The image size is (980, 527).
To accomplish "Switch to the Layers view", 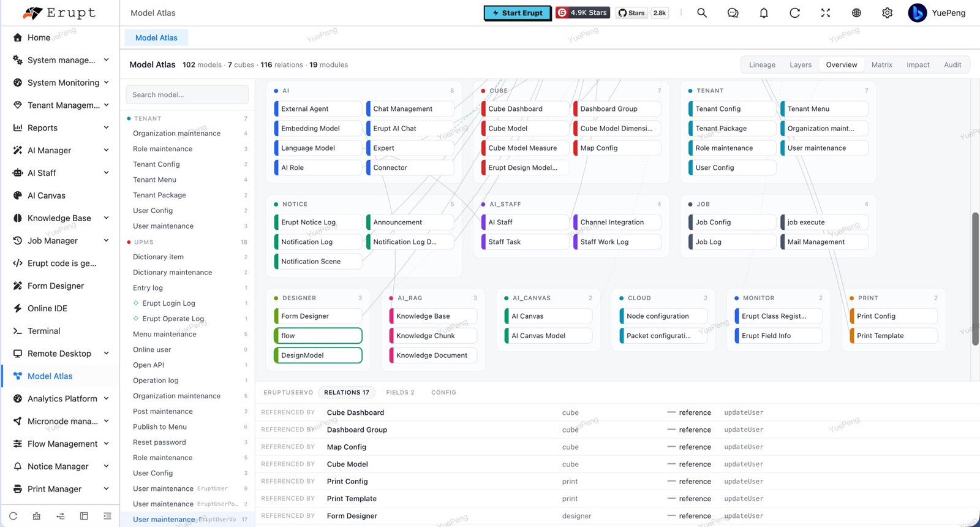I will 801,64.
